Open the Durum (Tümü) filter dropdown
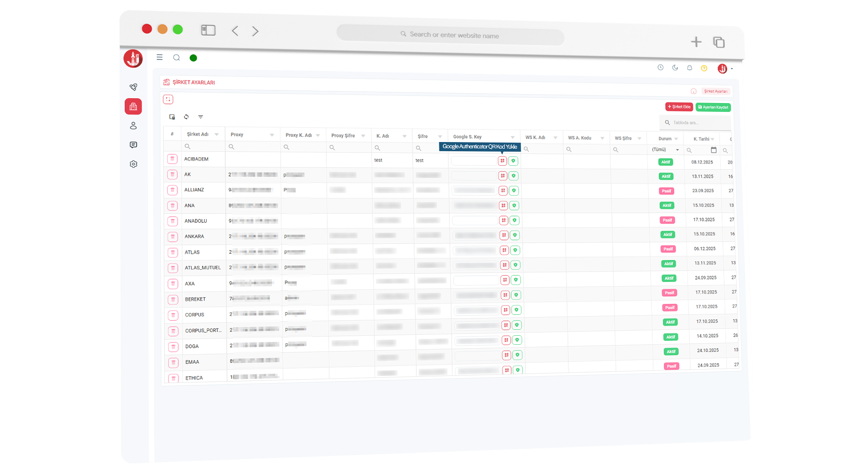The width and height of the screenshot is (868, 470). 665,150
